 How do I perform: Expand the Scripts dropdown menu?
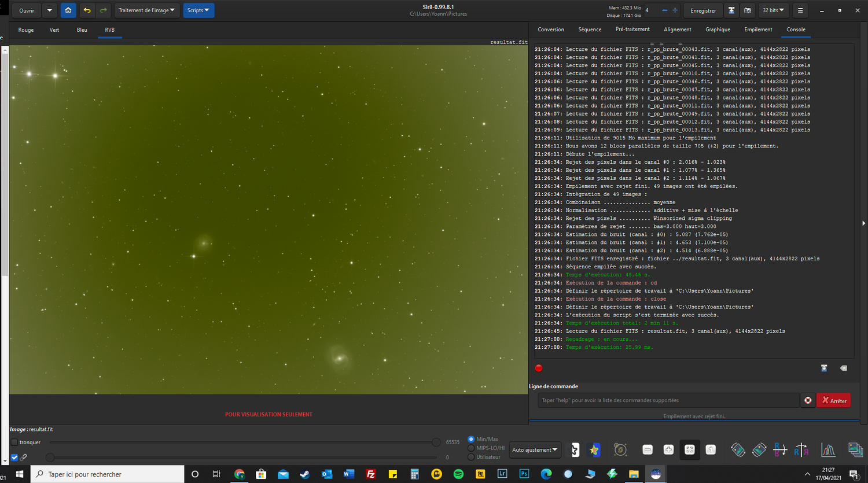pos(198,10)
